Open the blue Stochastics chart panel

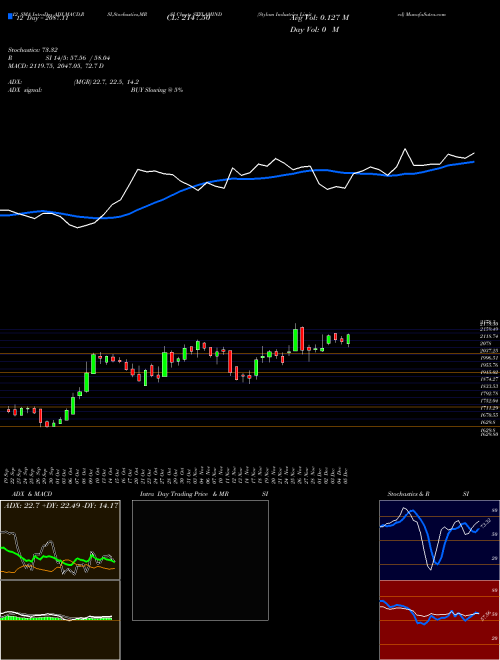click(439, 540)
